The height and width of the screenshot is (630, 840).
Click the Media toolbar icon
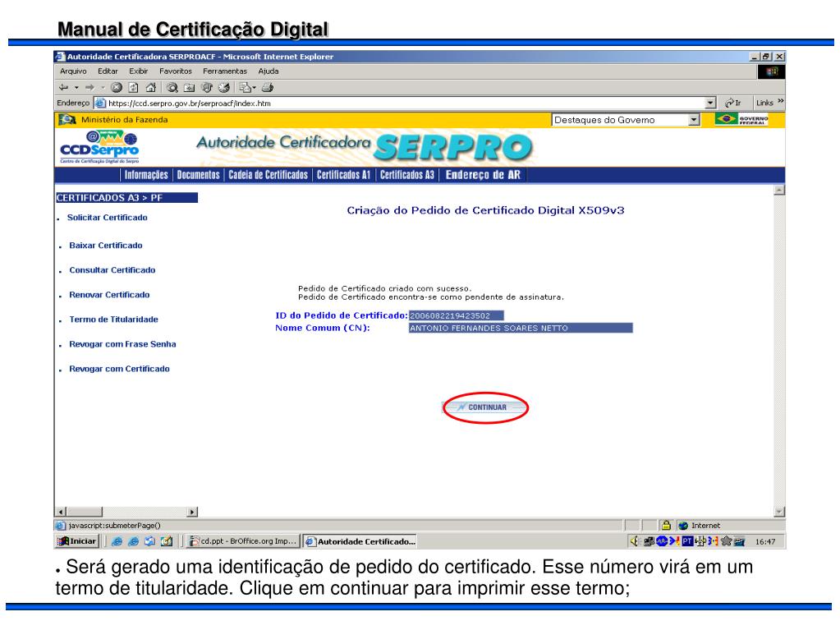207,87
